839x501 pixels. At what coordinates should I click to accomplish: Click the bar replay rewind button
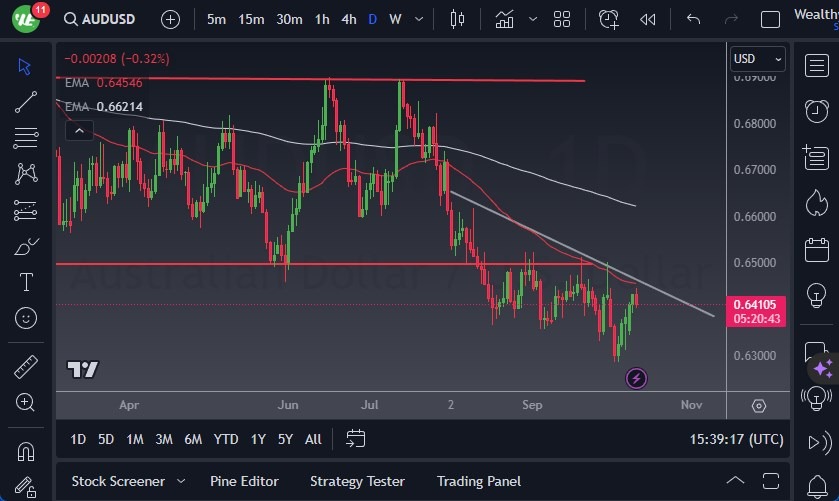648,19
